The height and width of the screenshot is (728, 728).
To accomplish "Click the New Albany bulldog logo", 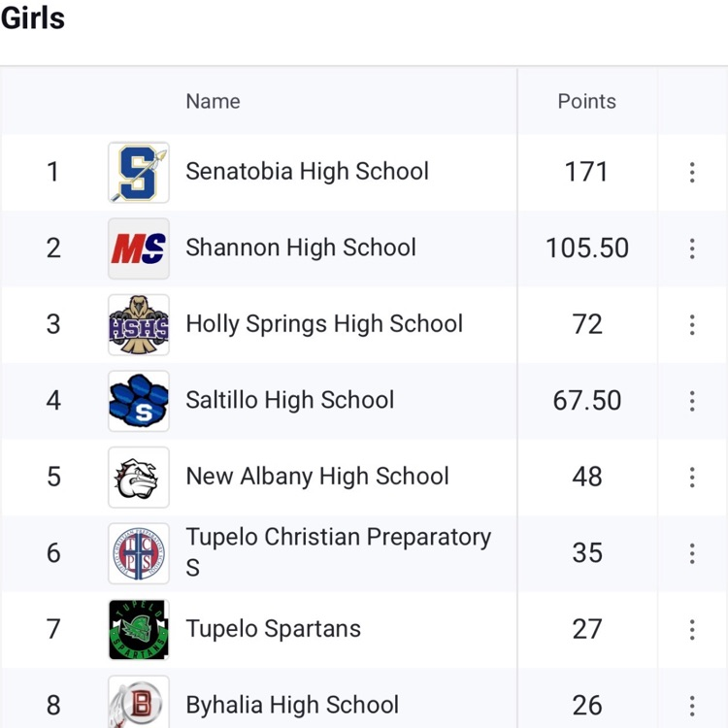I will [x=139, y=478].
